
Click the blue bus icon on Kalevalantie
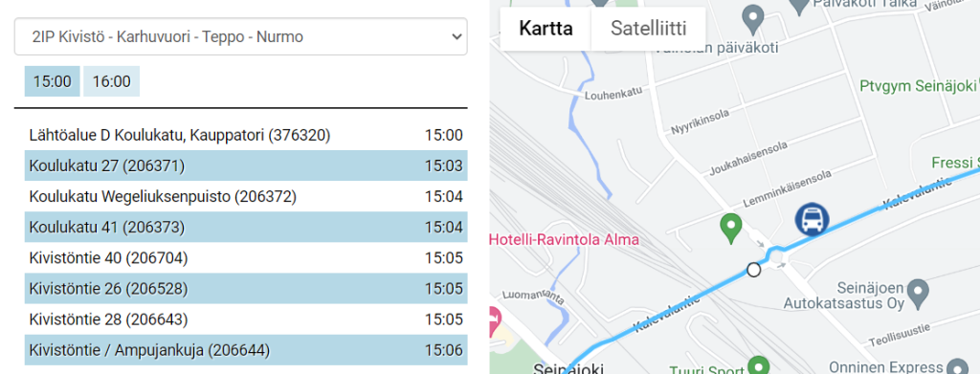[x=812, y=220]
